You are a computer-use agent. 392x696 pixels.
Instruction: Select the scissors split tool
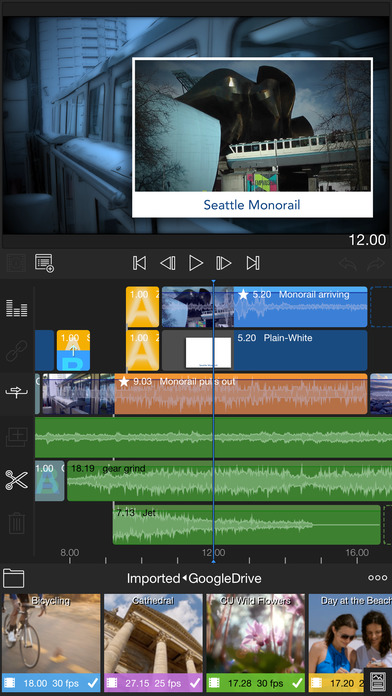[x=16, y=480]
